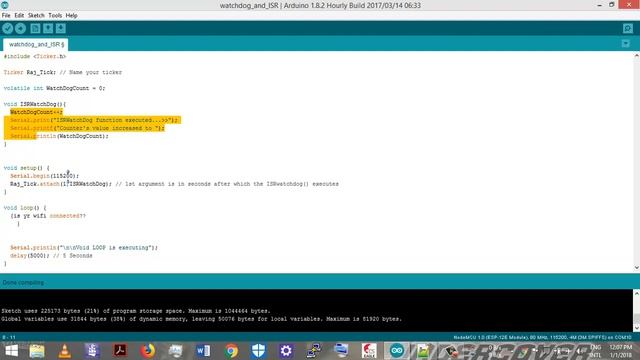Screen dimensions: 640x360
Task: Open Adobe Acrobat from the taskbar
Action: point(120,351)
